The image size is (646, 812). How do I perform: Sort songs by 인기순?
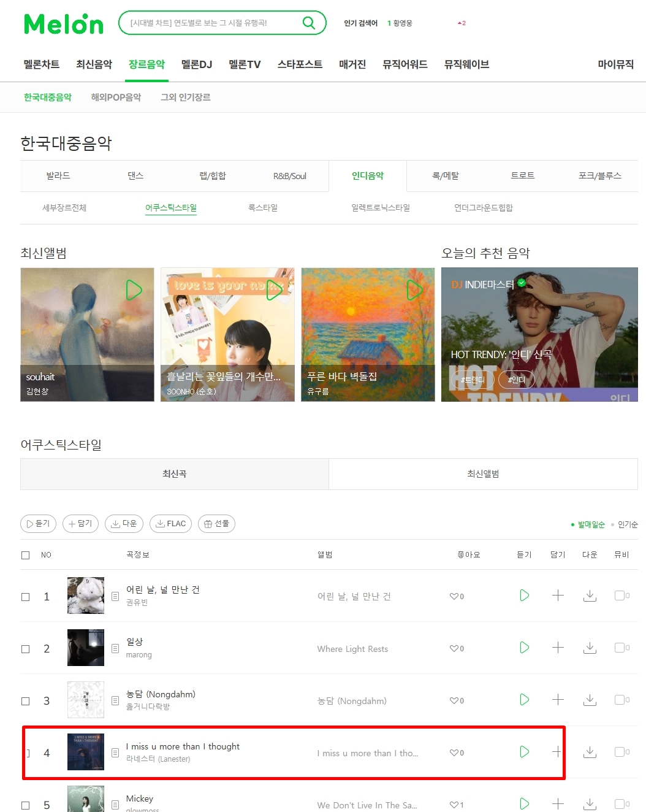628,524
